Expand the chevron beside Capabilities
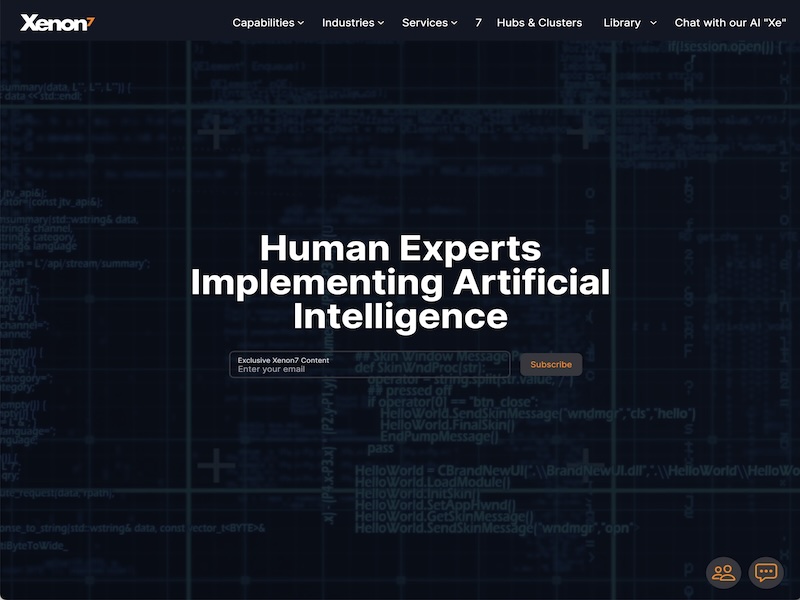 pos(300,23)
